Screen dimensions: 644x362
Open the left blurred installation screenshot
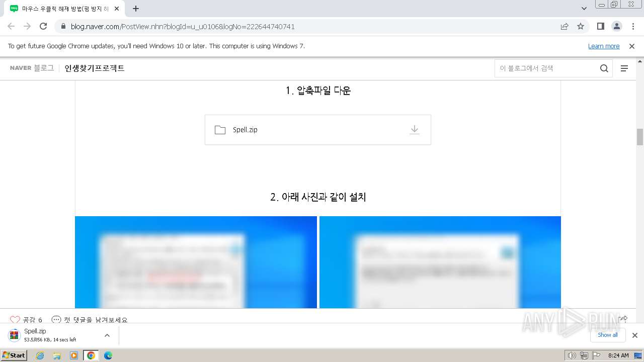[x=196, y=262]
